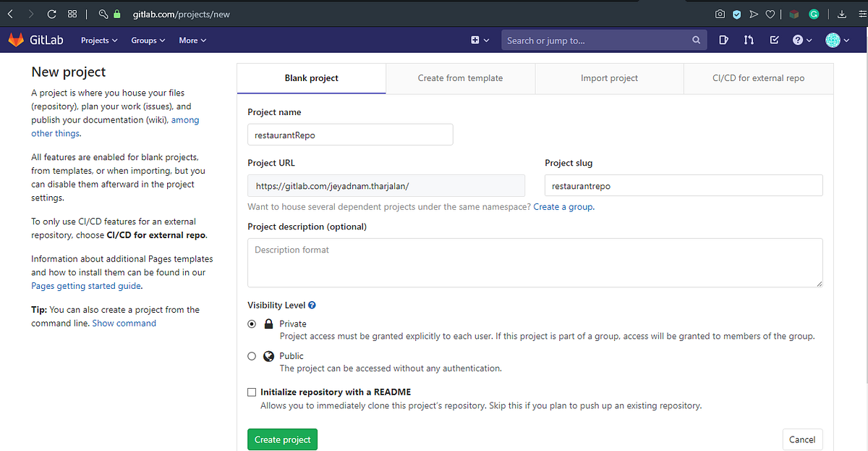Switch to the Create from template tab

click(x=460, y=77)
